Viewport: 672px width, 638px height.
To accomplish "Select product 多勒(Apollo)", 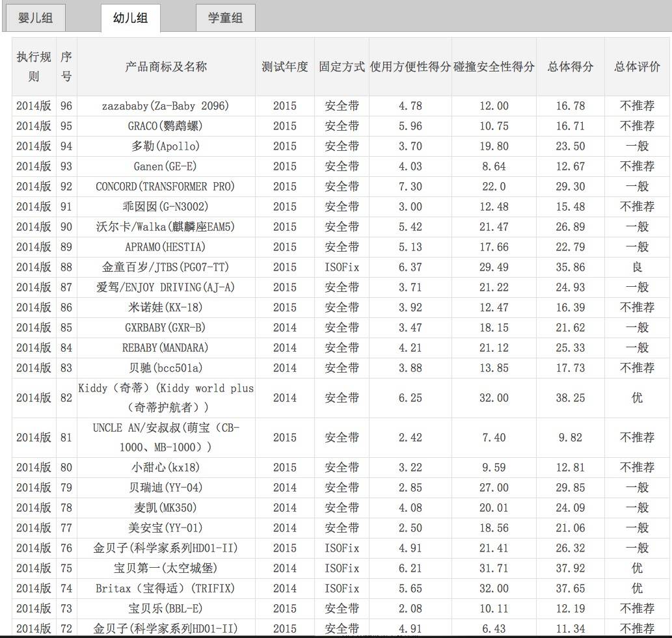I will (166, 146).
